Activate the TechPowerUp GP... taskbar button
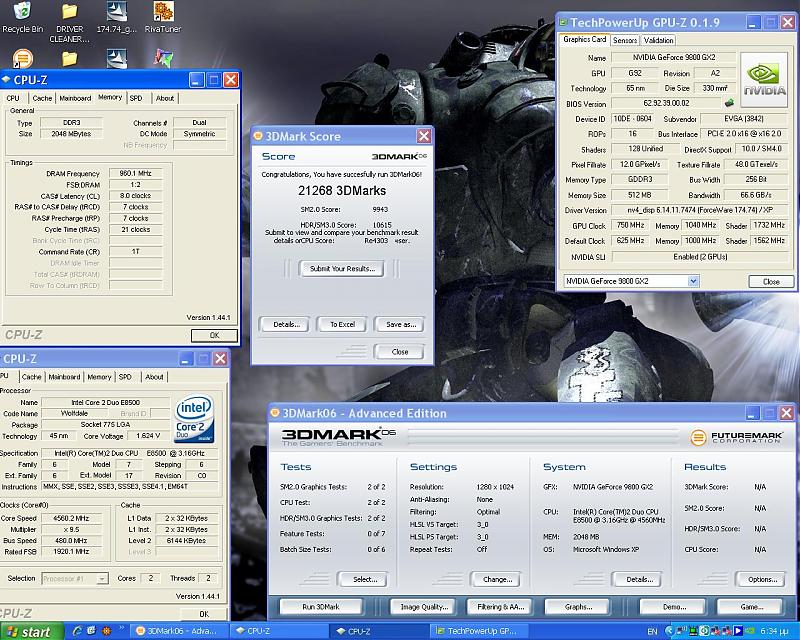 477,631
